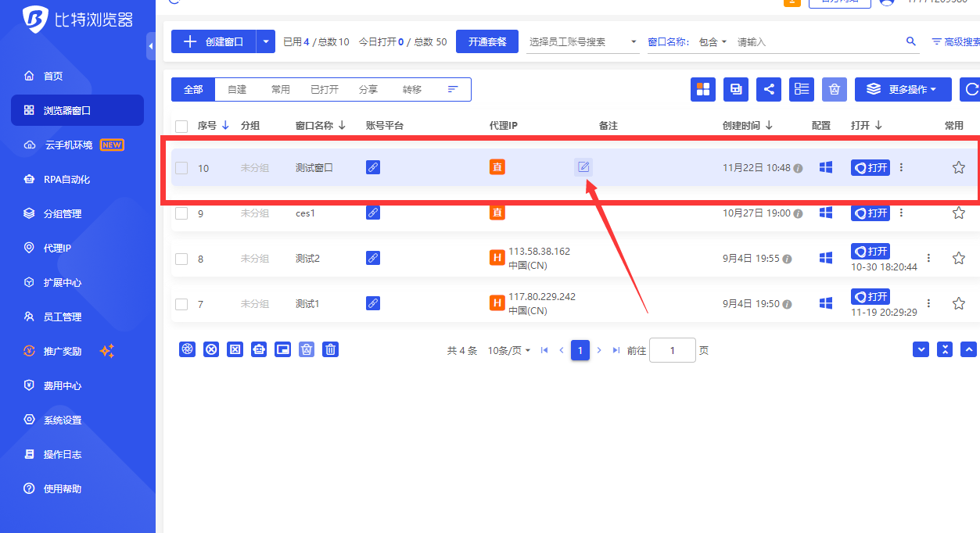This screenshot has height=533, width=980.
Task: Open the 10条/页 page size dropdown
Action: click(508, 351)
